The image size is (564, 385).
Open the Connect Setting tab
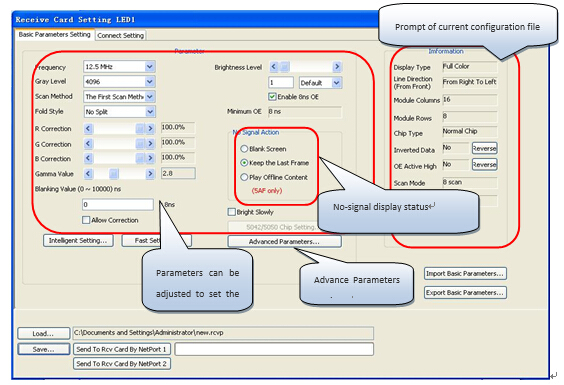(120, 35)
